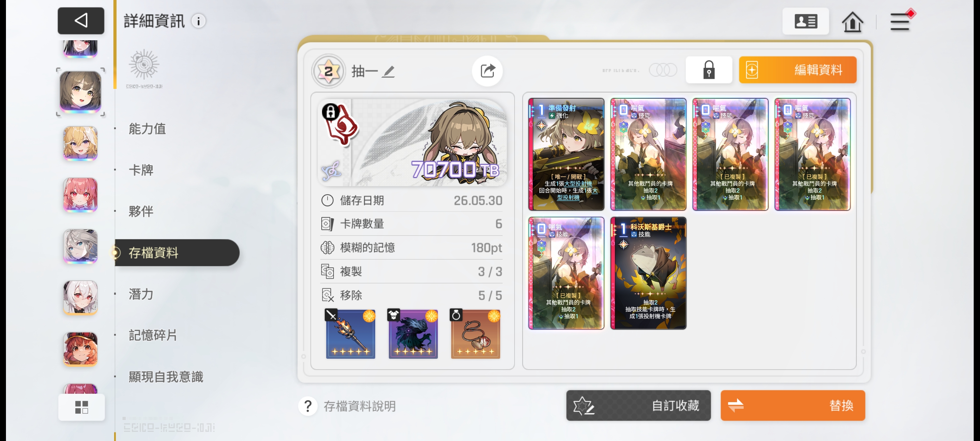
Task: Edit the save name 抽一 pencil icon
Action: [x=388, y=71]
